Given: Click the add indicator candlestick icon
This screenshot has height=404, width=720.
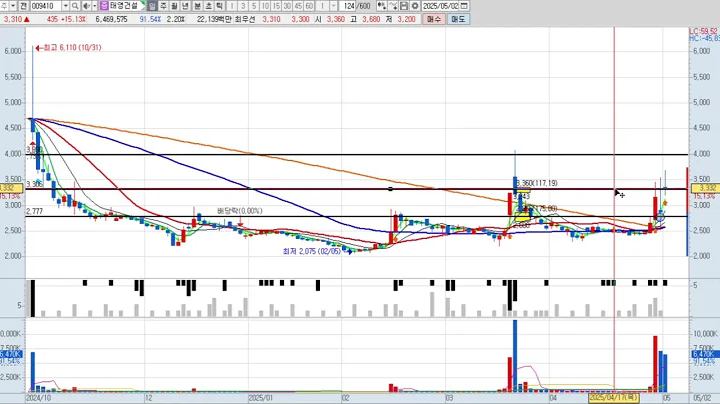Looking at the screenshot, I should click(382, 6).
